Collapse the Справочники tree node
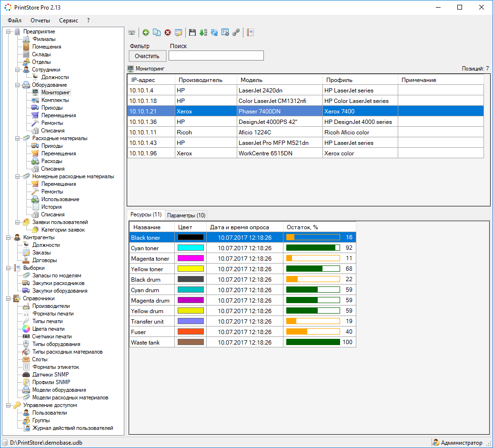 (x=9, y=298)
